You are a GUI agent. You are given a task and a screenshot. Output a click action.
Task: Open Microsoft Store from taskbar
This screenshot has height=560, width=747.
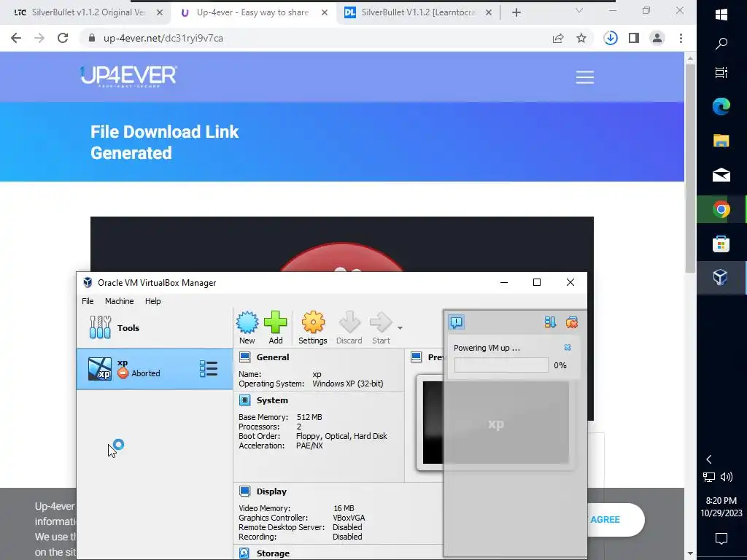[x=721, y=244]
